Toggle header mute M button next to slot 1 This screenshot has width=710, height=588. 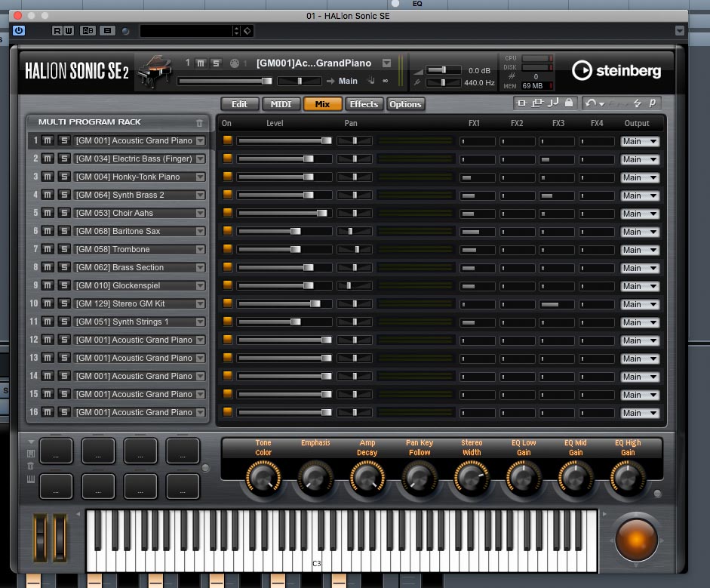click(x=201, y=63)
